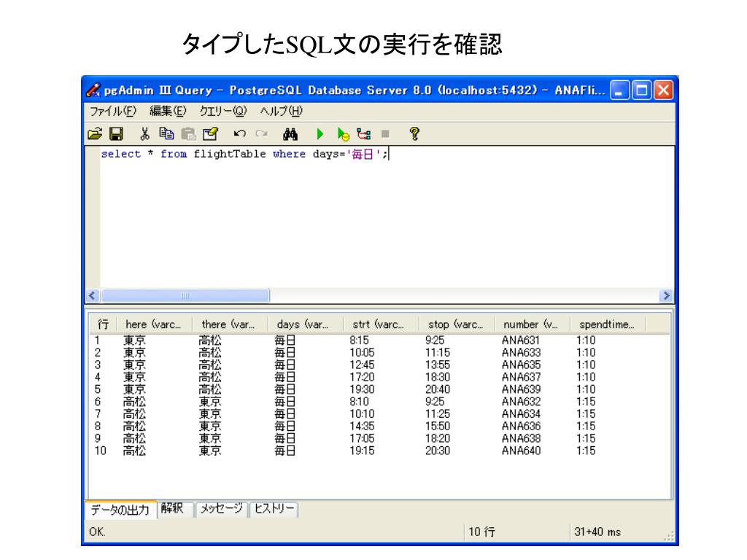
Task: Click the 10 行 row count status
Action: 482,532
